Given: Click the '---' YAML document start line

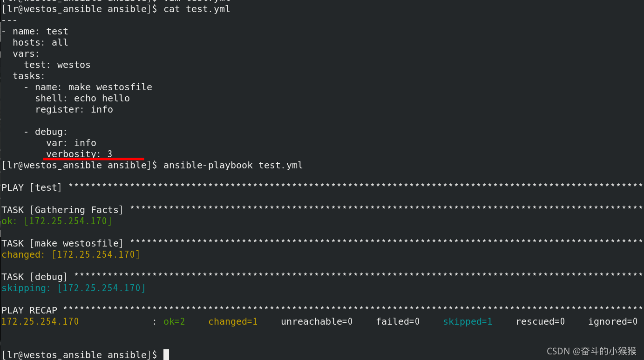Looking at the screenshot, I should 10,20.
